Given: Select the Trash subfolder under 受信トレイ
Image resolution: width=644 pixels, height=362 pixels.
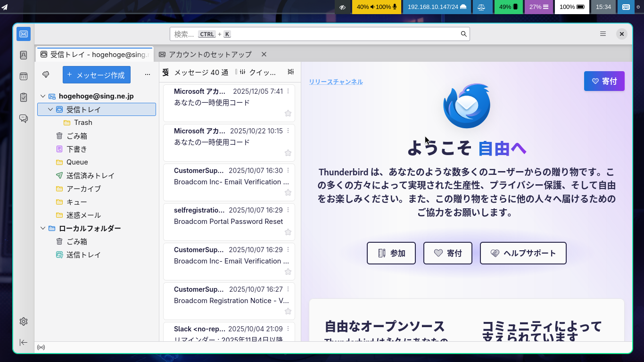Looking at the screenshot, I should [97, 123].
